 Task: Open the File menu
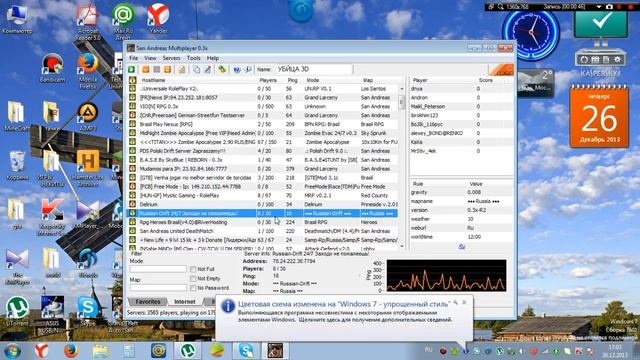click(133, 58)
